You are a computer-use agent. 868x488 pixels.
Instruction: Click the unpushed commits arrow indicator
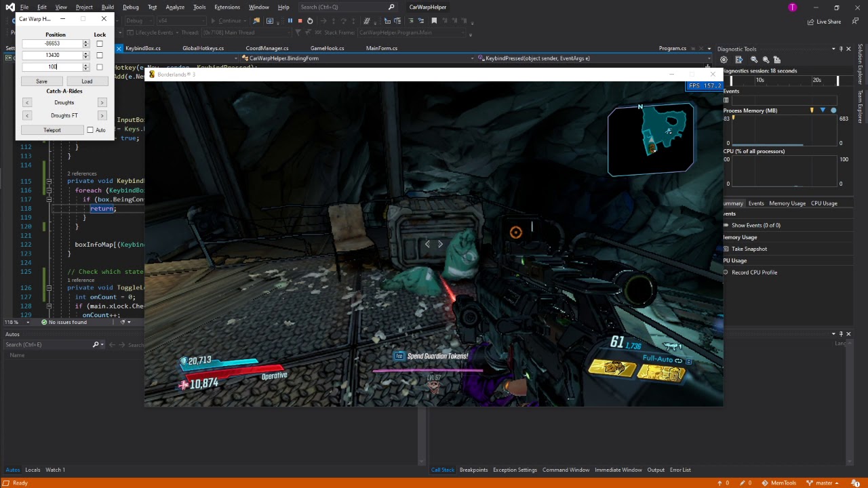click(x=724, y=483)
